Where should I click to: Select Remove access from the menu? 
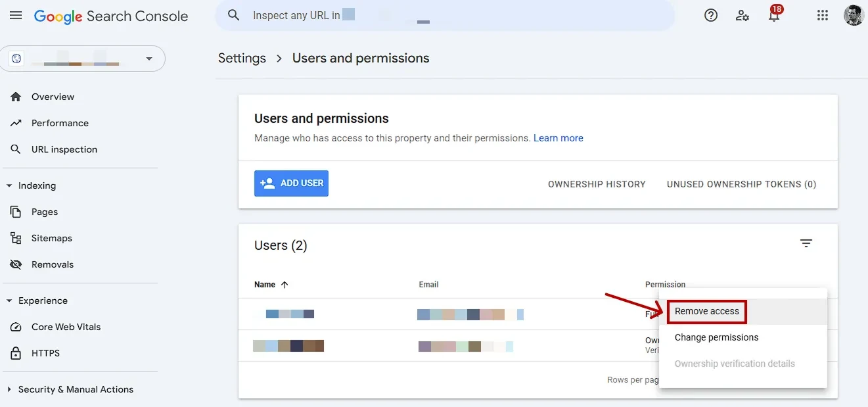(707, 311)
